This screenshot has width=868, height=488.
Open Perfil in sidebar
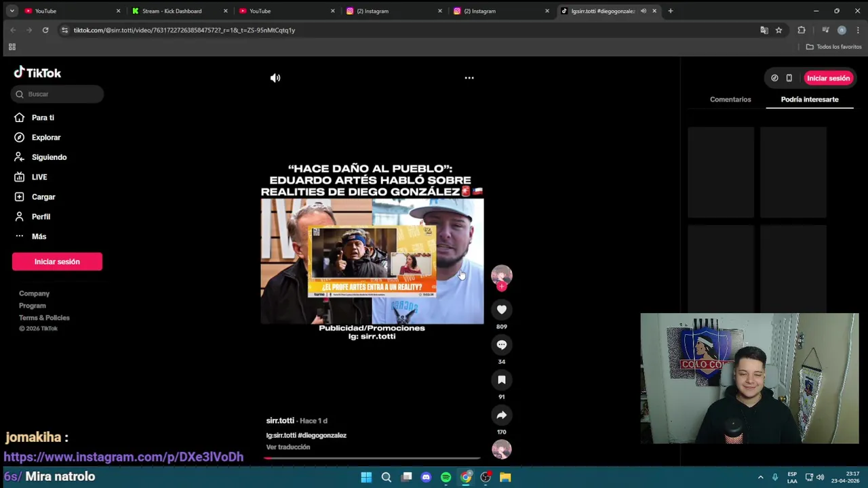pyautogui.click(x=41, y=217)
